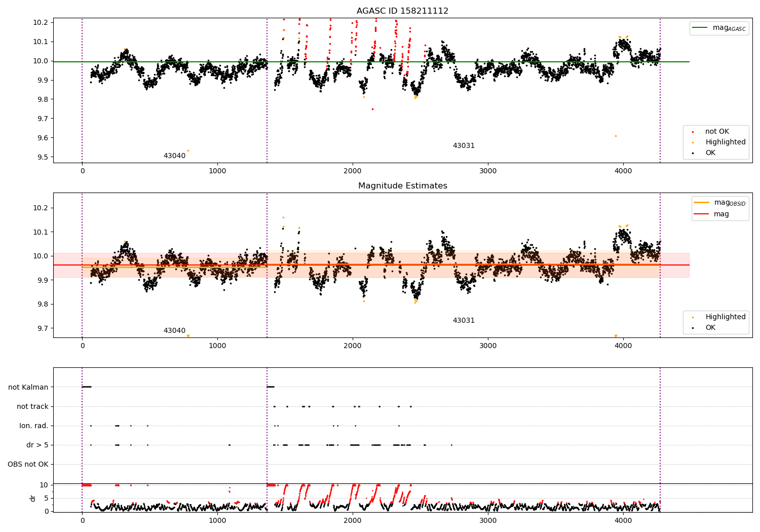Image resolution: width=760 pixels, height=532 pixels.
Task: Click the 'OBS not OK' row label
Action: click(x=28, y=464)
